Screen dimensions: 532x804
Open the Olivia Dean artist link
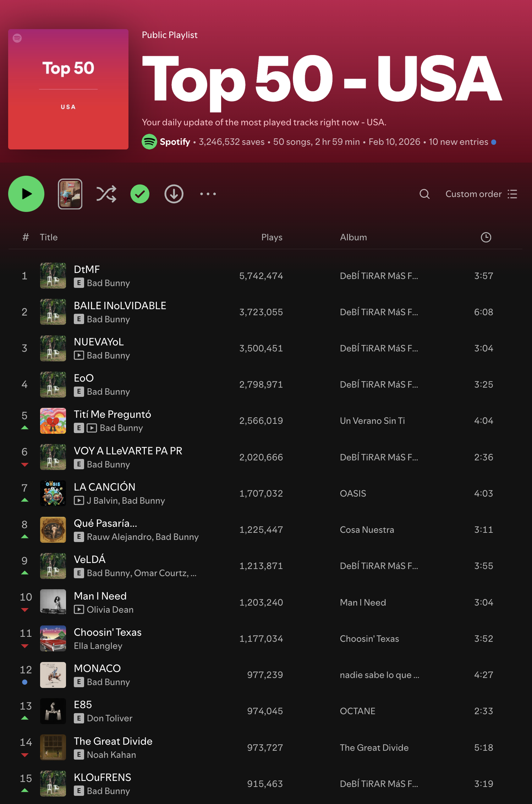click(110, 609)
